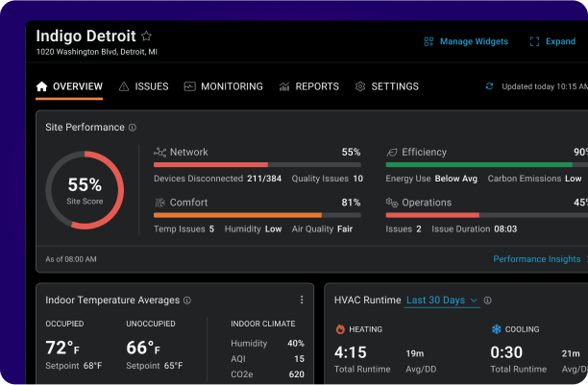Click the Comfort category icon
This screenshot has height=385, width=588.
pyautogui.click(x=160, y=203)
